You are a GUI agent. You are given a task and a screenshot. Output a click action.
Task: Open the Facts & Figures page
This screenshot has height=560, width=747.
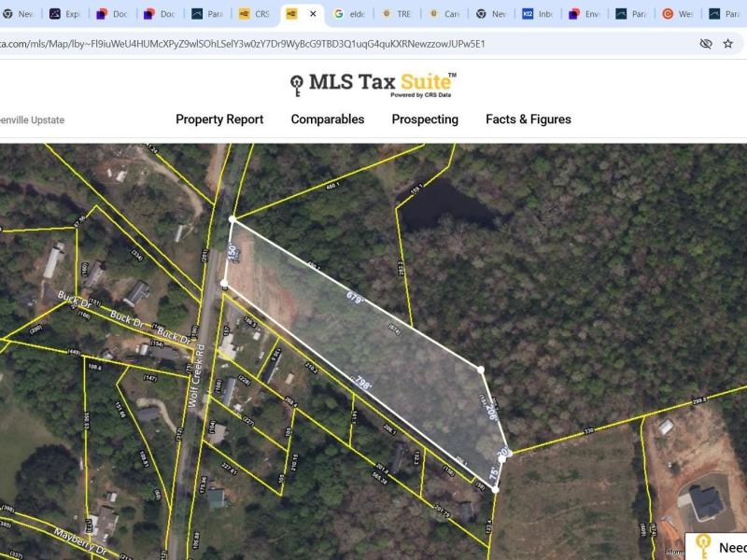(529, 119)
